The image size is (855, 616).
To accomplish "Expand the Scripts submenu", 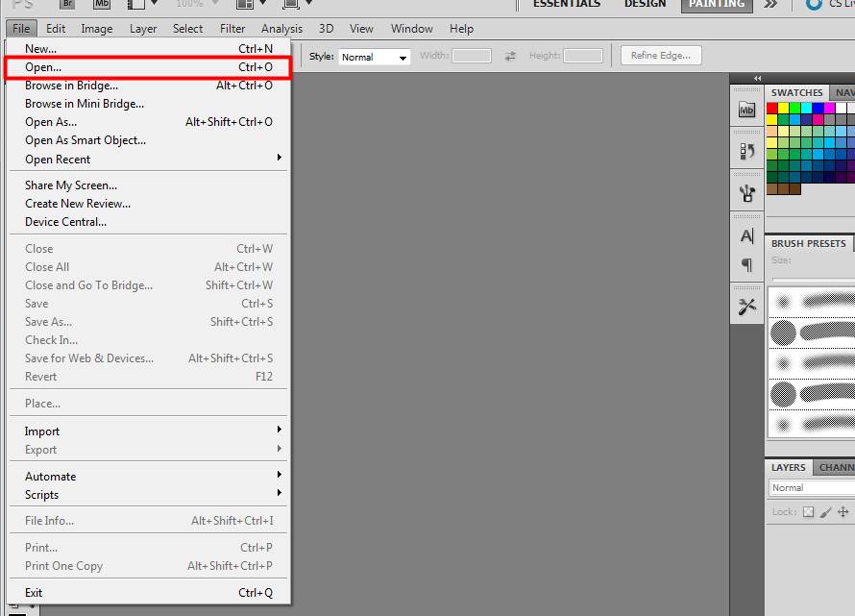I will point(148,495).
